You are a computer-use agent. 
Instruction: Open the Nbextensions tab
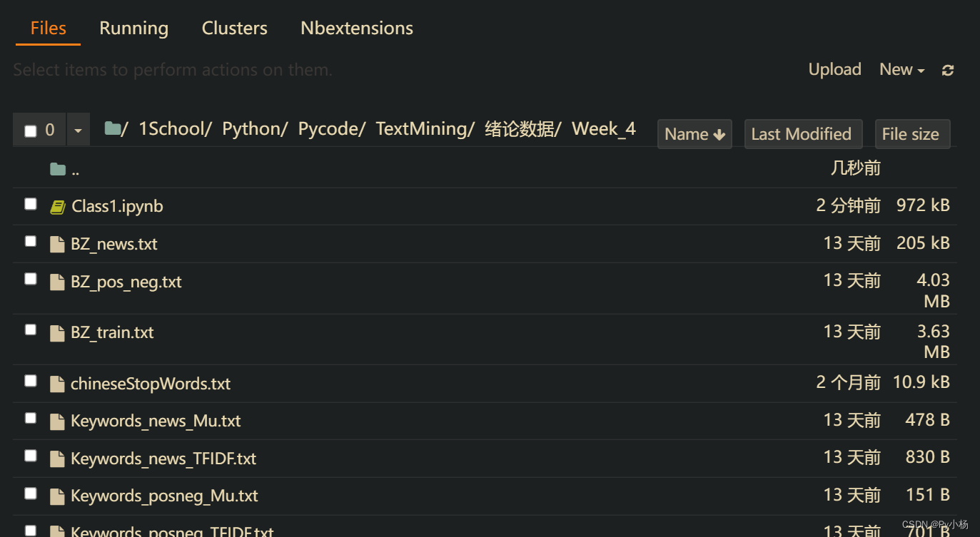point(356,28)
